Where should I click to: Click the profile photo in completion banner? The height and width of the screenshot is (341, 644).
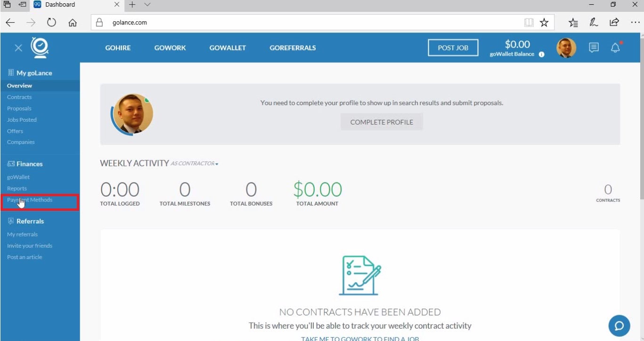point(132,115)
